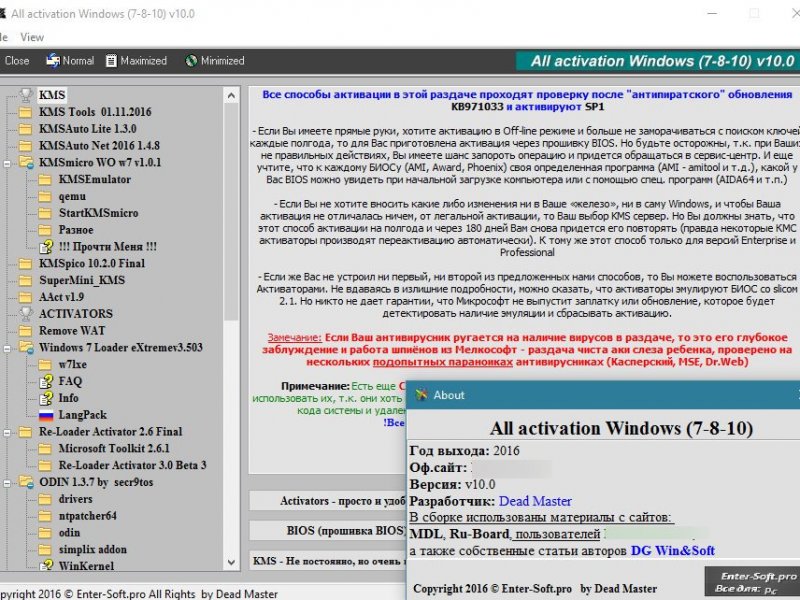
Task: Click the Maximized toolbar button
Action: pyautogui.click(x=136, y=61)
